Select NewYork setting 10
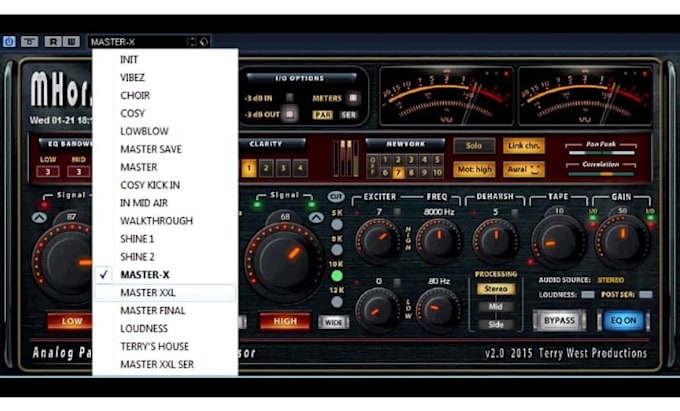Image resolution: width=680 pixels, height=411 pixels. click(x=437, y=173)
